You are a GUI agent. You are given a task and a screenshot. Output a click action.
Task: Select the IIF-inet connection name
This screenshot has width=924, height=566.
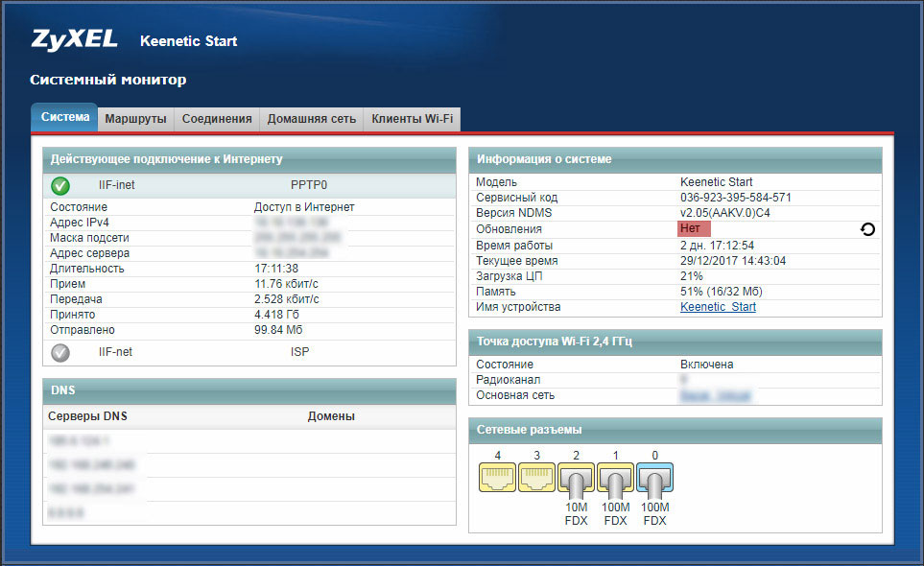click(117, 185)
